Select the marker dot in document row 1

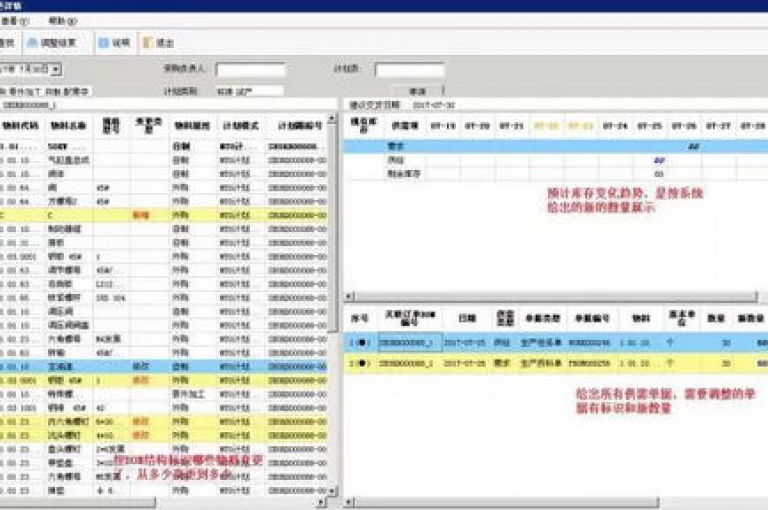pos(361,342)
